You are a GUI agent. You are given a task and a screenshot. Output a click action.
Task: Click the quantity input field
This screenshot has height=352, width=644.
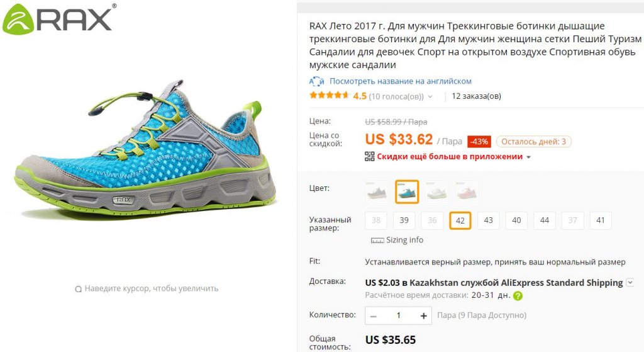[398, 316]
